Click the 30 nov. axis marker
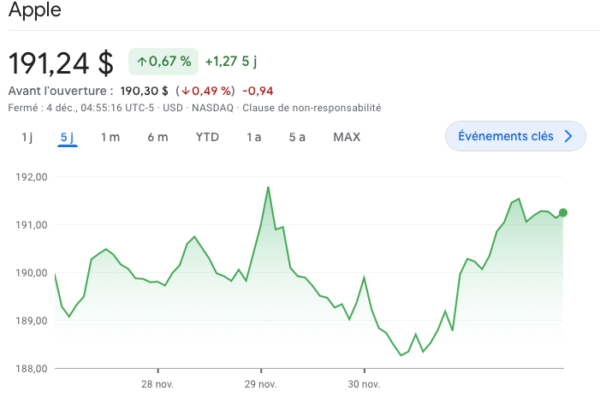 click(x=364, y=384)
